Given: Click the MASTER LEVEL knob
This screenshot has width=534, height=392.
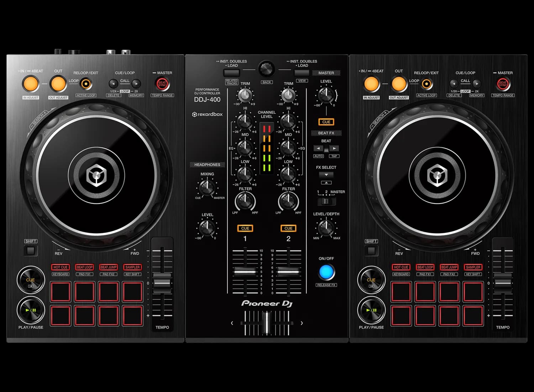Looking at the screenshot, I should 326,95.
